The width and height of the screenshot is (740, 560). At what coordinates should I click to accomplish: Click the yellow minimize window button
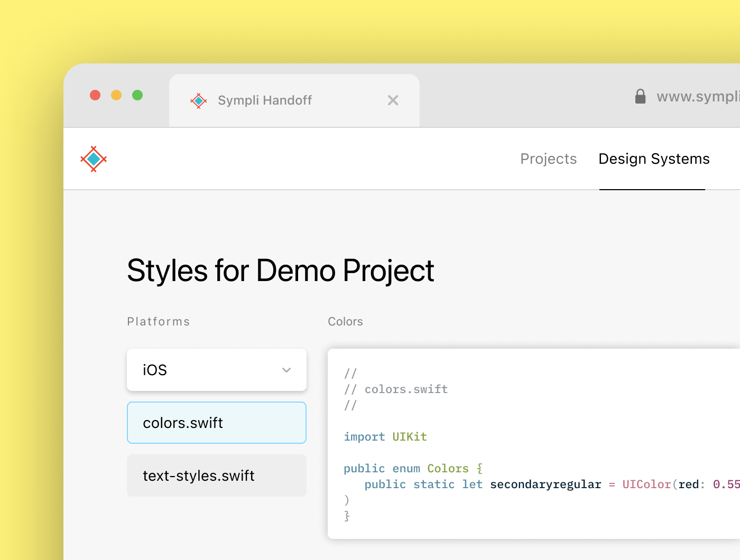(116, 95)
